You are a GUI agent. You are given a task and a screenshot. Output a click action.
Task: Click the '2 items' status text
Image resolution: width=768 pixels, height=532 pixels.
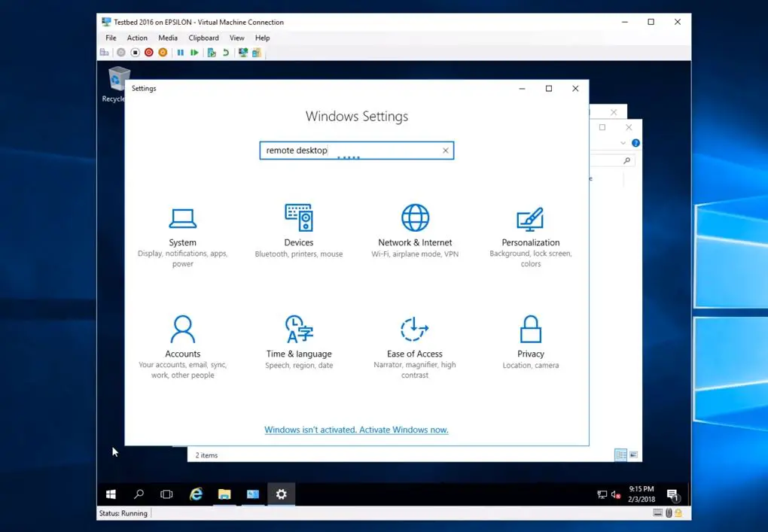(x=207, y=455)
